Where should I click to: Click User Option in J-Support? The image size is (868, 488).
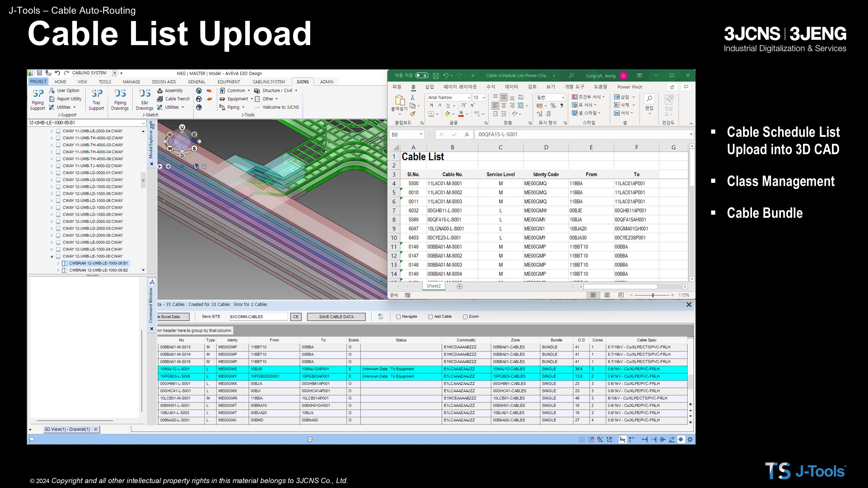point(64,90)
